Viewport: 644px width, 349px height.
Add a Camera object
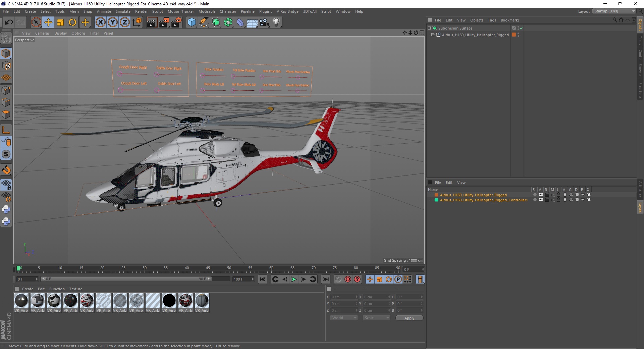[x=264, y=22]
